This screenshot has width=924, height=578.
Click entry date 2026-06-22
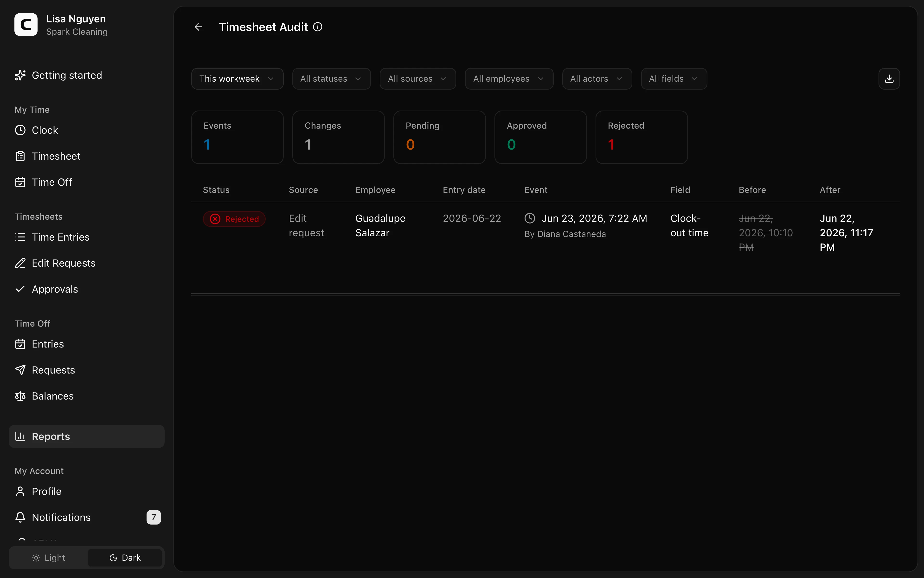pos(472,218)
